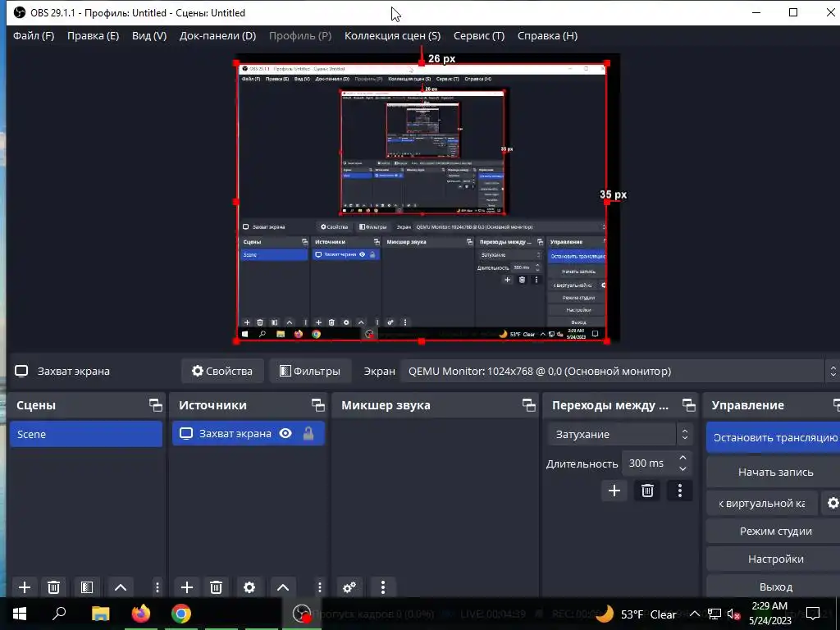Viewport: 840px width, 630px height.
Task: Click Режим студии button
Action: (773, 532)
